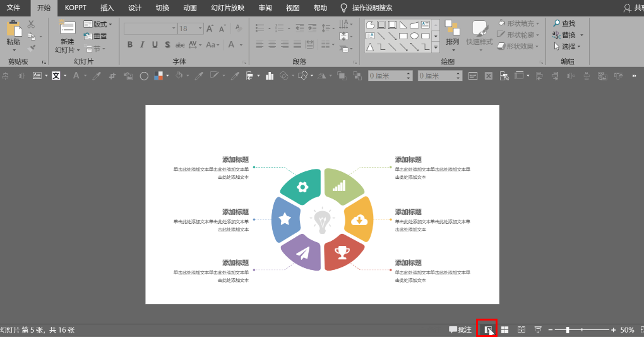Switch to the KOPPT tab

76,8
